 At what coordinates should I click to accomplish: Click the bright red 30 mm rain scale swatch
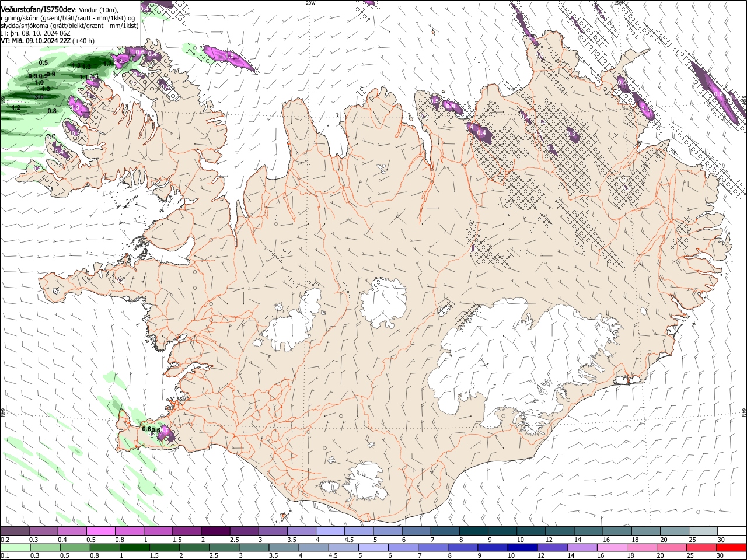coord(731,547)
